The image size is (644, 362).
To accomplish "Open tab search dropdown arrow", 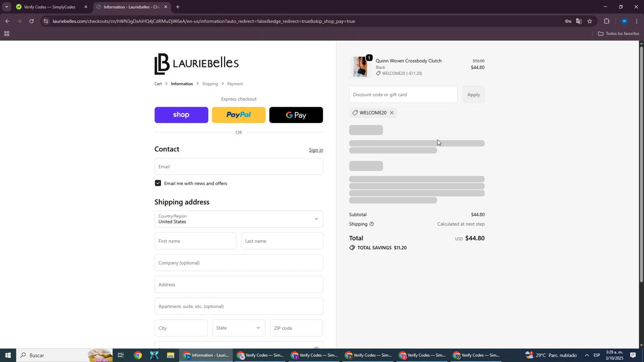I will tap(6, 7).
